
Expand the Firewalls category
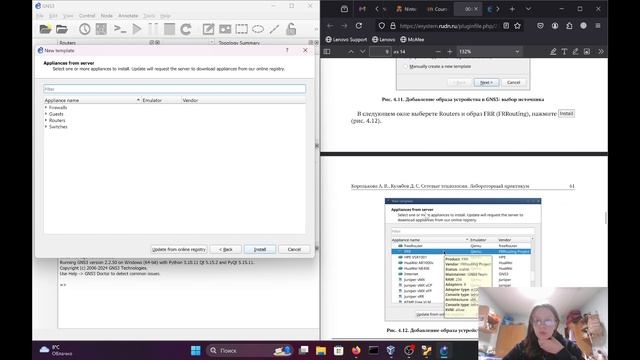tap(46, 107)
